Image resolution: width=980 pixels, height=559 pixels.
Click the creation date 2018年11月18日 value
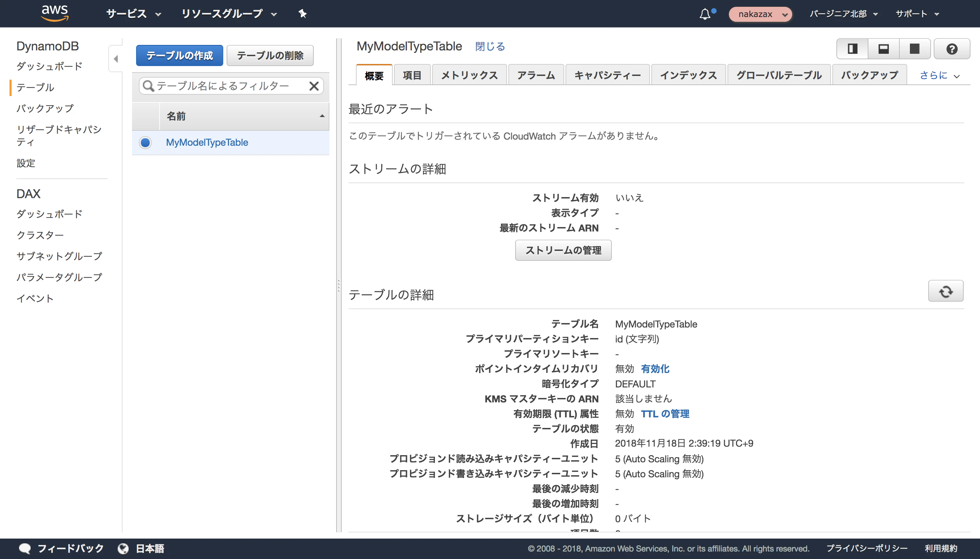point(684,444)
